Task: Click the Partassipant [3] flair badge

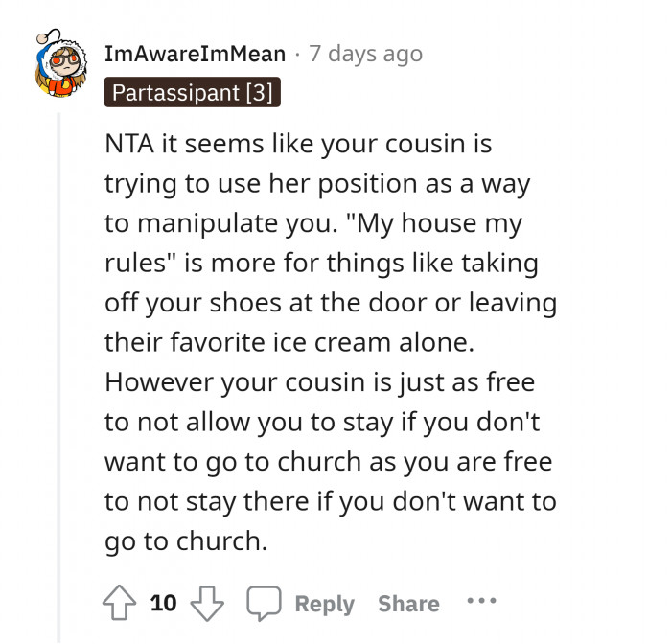Action: (192, 92)
